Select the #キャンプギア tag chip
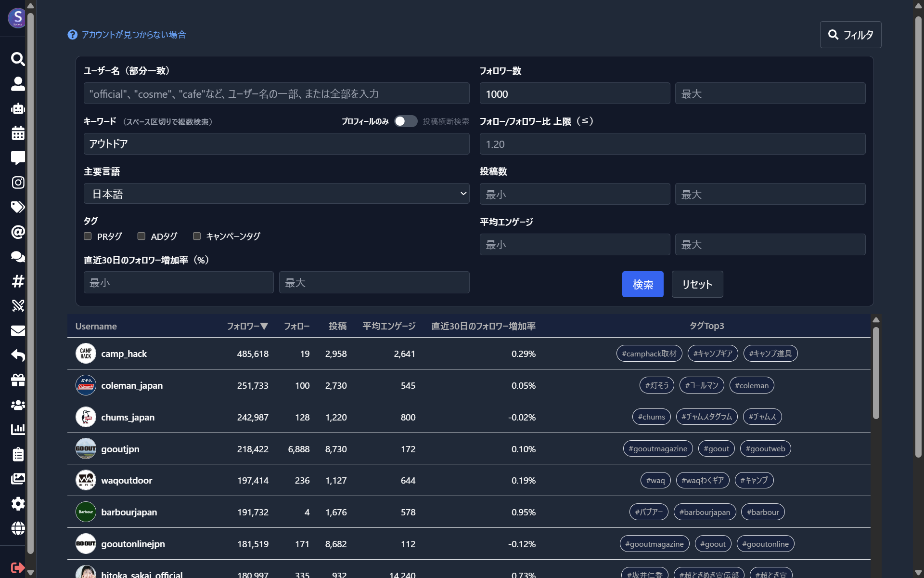924x578 pixels. tap(713, 354)
